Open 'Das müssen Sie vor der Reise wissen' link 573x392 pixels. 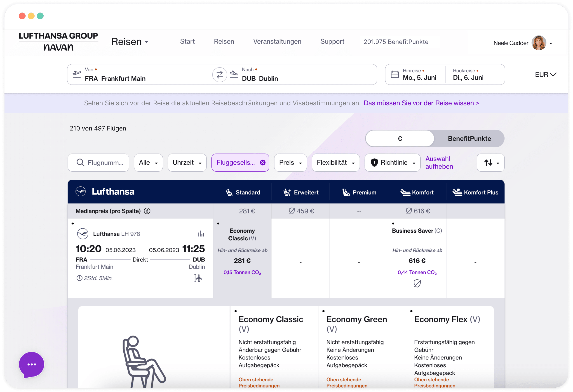click(421, 103)
